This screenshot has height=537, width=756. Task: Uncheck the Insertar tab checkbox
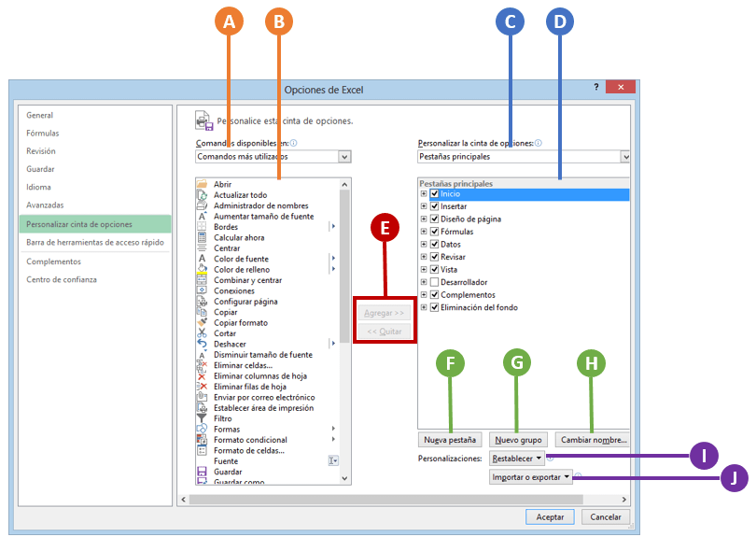[434, 206]
